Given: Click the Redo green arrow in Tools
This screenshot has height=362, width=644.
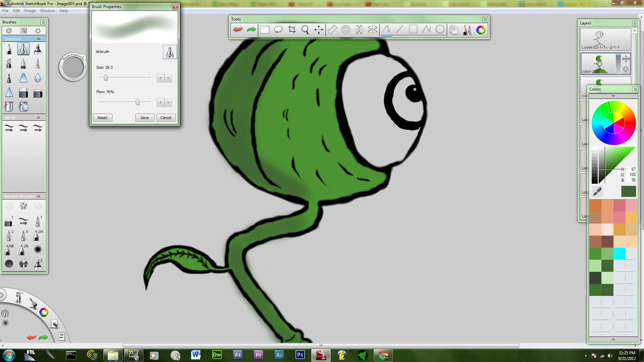Looking at the screenshot, I should 251,30.
